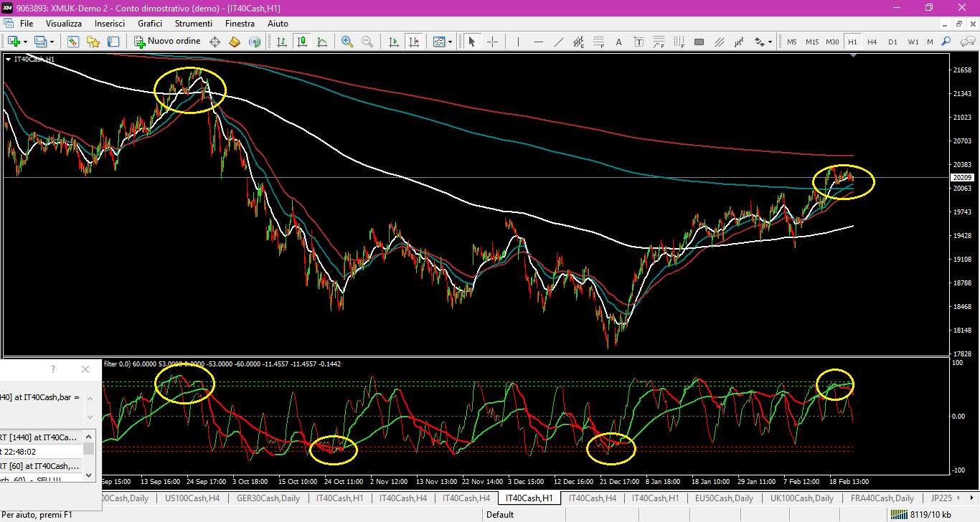Select the Andrews pitchfork tool
This screenshot has width=980, height=522.
coord(739,42)
